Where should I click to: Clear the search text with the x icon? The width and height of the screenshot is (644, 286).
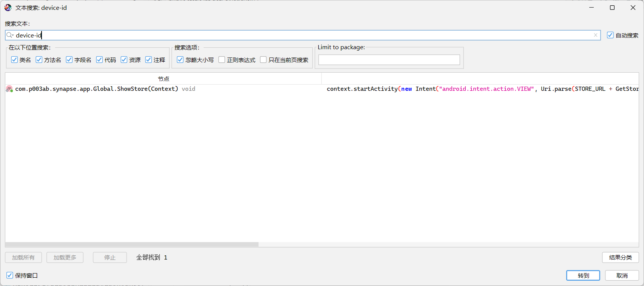596,35
